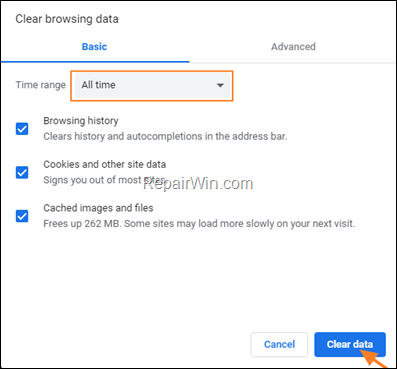This screenshot has width=397, height=369.
Task: Open the All time range dropdown
Action: 152,85
